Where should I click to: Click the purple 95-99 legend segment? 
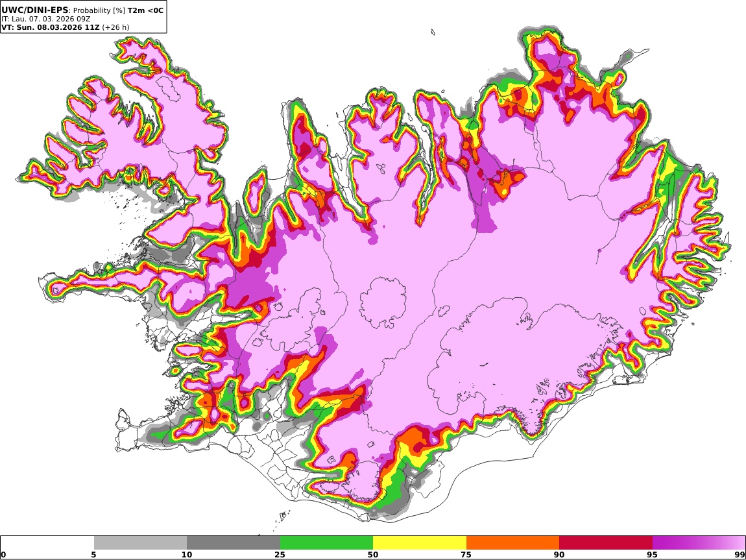click(699, 542)
